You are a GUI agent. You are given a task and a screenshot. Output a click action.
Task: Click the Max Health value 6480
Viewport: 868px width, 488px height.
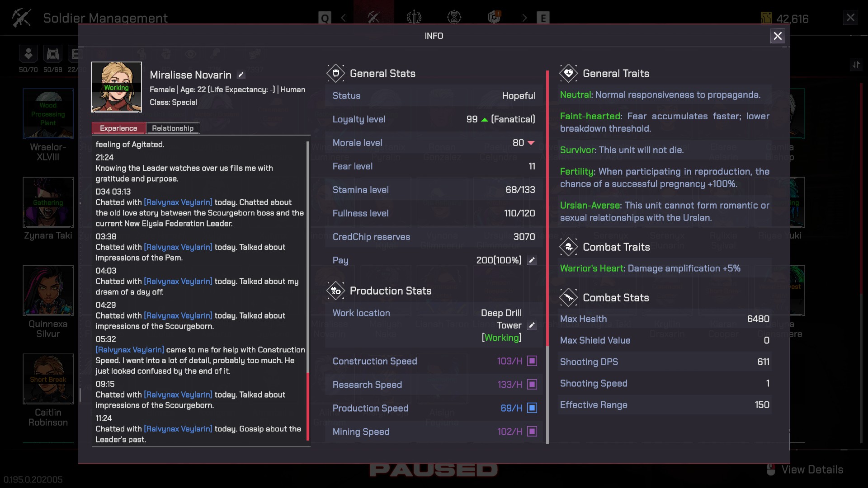click(x=758, y=319)
